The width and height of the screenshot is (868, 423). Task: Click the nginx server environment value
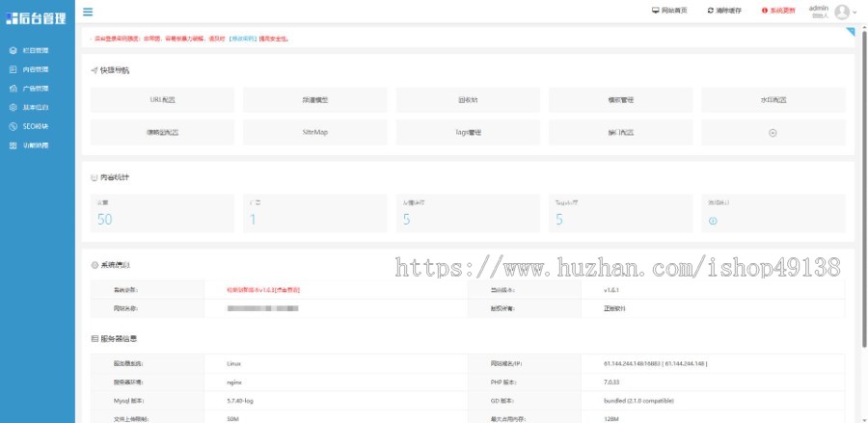point(234,383)
